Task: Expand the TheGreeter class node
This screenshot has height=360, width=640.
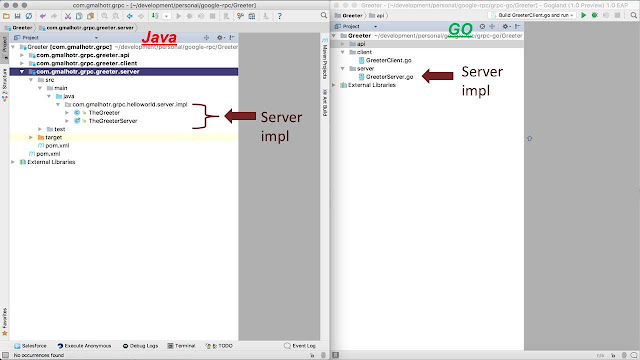Action: pos(67,113)
